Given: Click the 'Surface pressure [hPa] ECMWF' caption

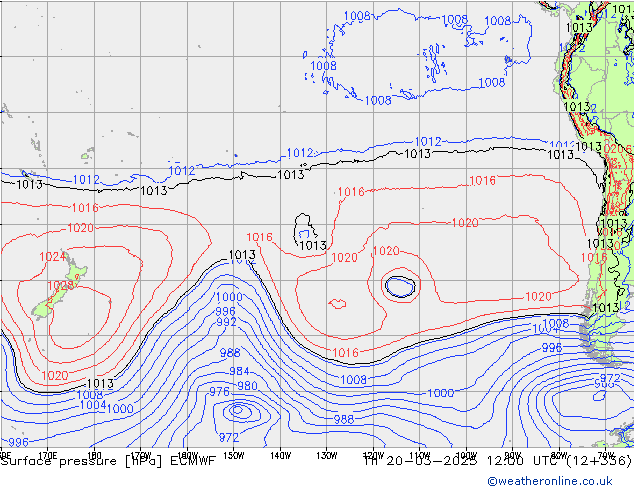Looking at the screenshot, I should tap(108, 461).
